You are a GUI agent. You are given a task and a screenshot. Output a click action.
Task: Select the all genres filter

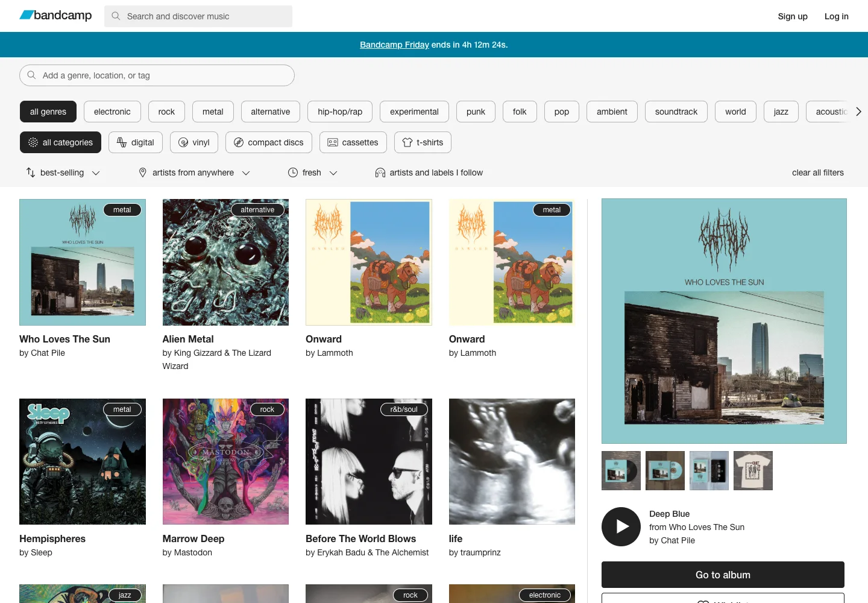click(48, 112)
